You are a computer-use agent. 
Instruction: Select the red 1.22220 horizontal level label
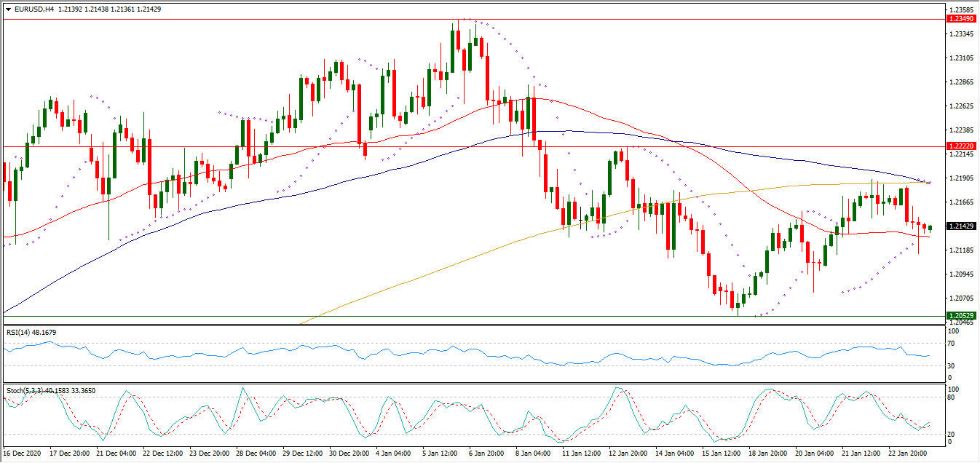click(961, 146)
